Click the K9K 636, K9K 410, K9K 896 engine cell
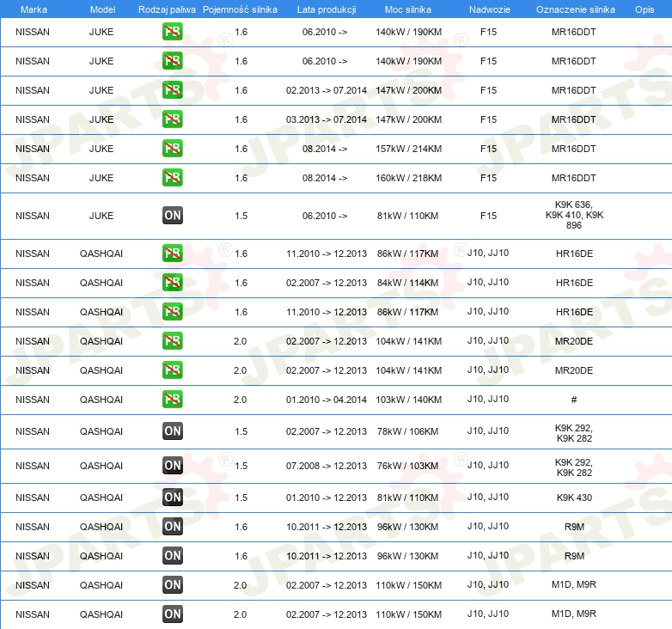Viewport: 672px width, 629px height. [574, 215]
